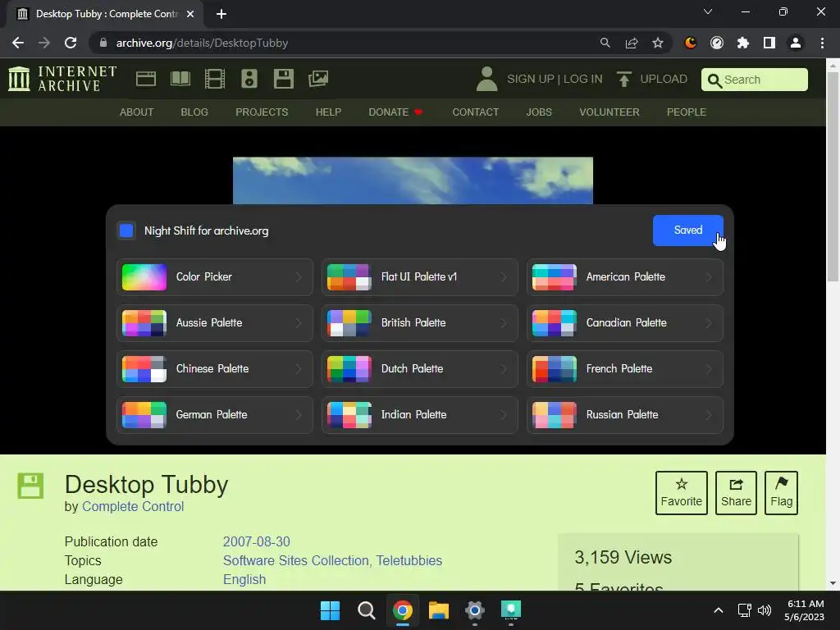
Task: Go back to previous page
Action: pyautogui.click(x=18, y=43)
